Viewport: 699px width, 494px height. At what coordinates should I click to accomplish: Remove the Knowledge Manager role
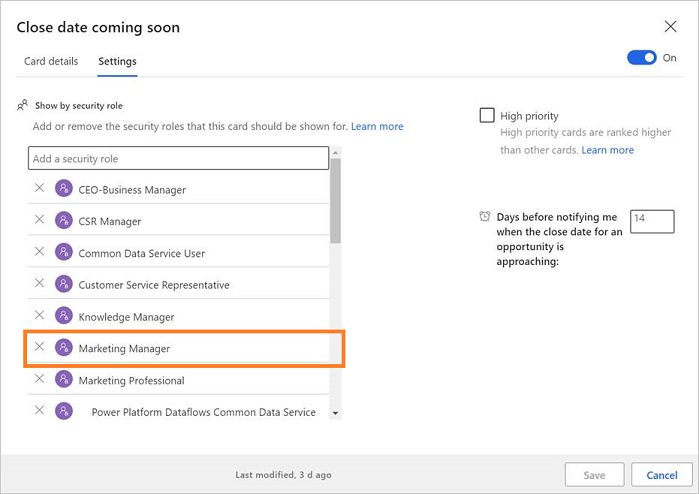(x=40, y=316)
